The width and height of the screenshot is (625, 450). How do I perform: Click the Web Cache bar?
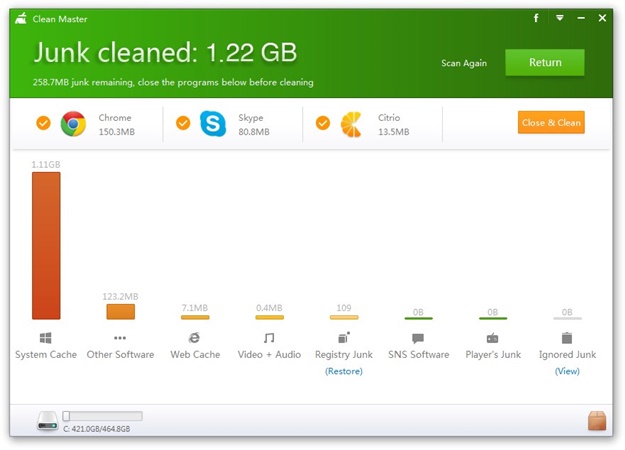tap(195, 317)
